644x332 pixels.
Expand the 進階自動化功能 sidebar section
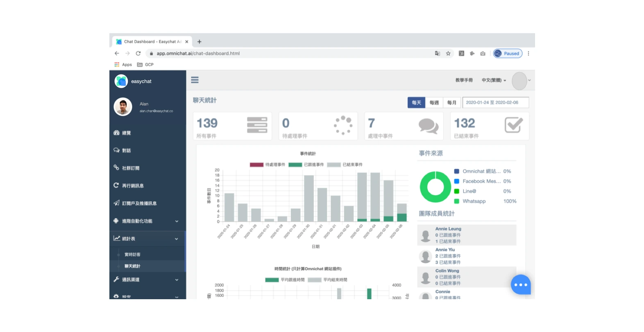click(x=147, y=221)
